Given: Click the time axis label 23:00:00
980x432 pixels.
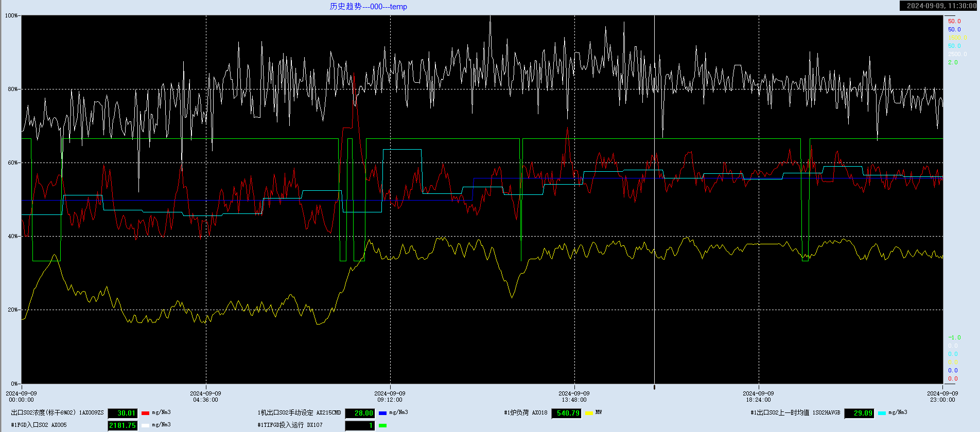Looking at the screenshot, I should coord(943,400).
